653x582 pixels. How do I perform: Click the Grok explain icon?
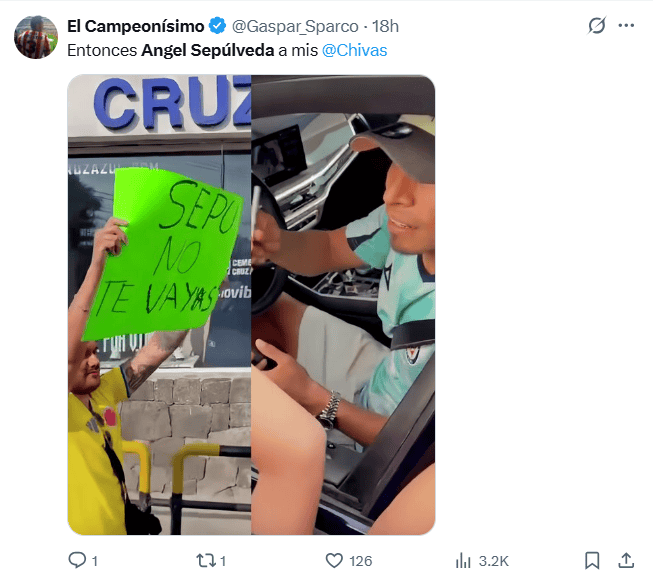click(x=597, y=26)
